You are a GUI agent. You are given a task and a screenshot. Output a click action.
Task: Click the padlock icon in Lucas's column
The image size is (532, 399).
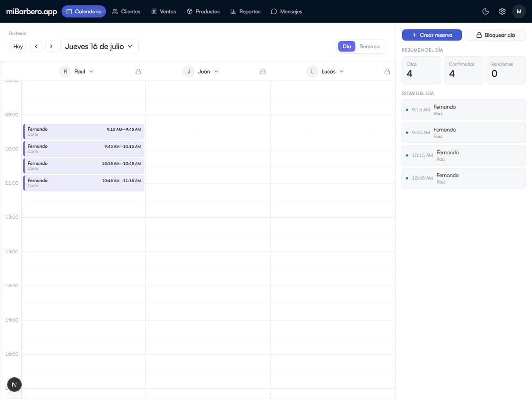387,71
